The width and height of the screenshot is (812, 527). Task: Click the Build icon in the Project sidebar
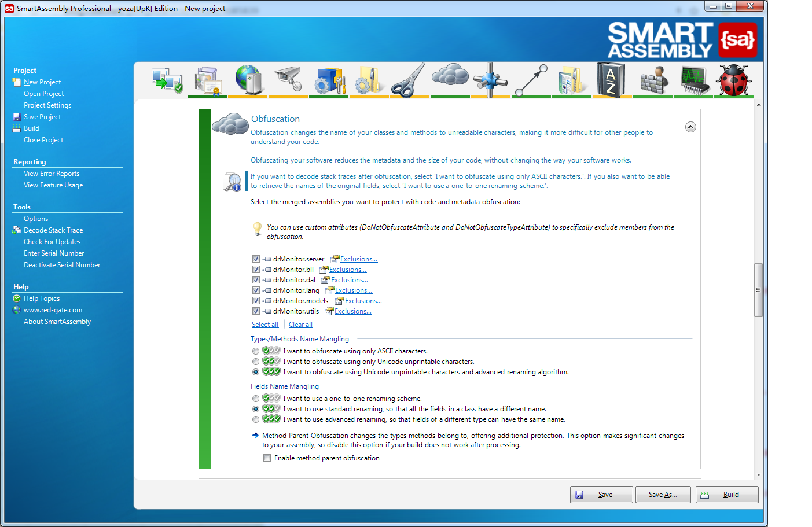[x=16, y=128]
